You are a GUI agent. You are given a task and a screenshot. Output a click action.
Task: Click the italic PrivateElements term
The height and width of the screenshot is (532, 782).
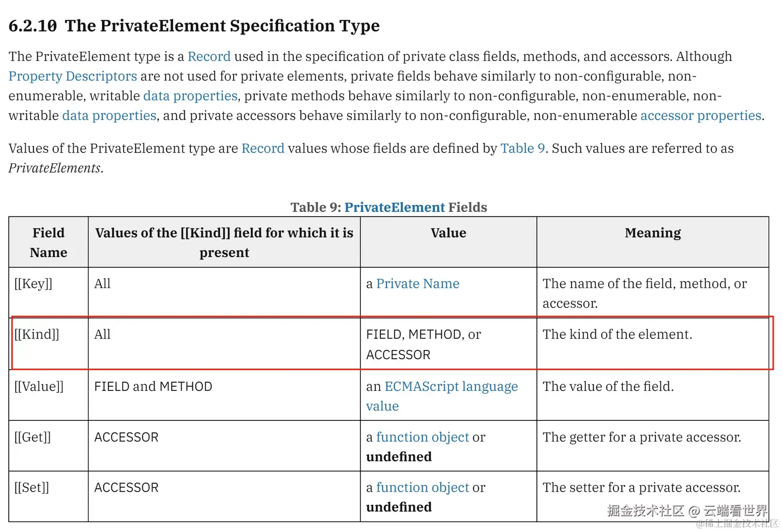coord(54,168)
